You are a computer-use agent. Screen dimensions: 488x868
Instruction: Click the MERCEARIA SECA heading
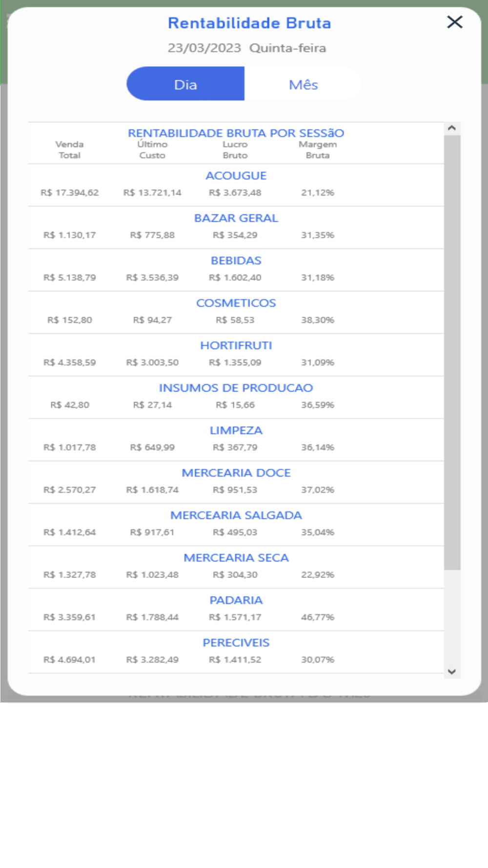pyautogui.click(x=236, y=558)
